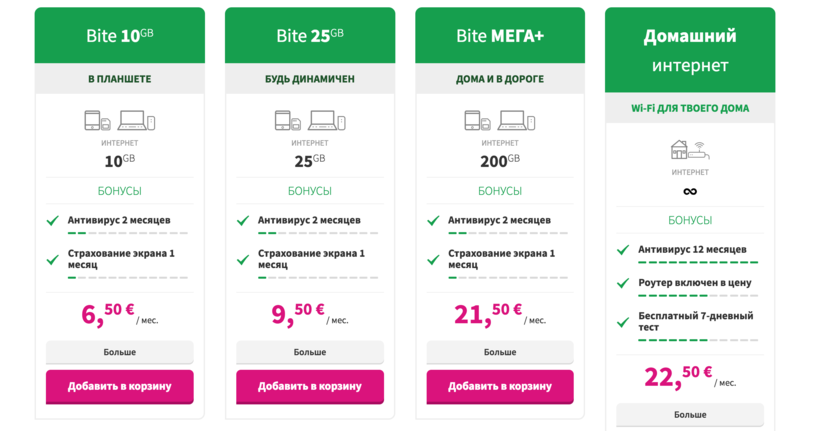820x431 pixels.
Task: Click infinity symbol in Домашний интернет plan
Action: tap(689, 191)
